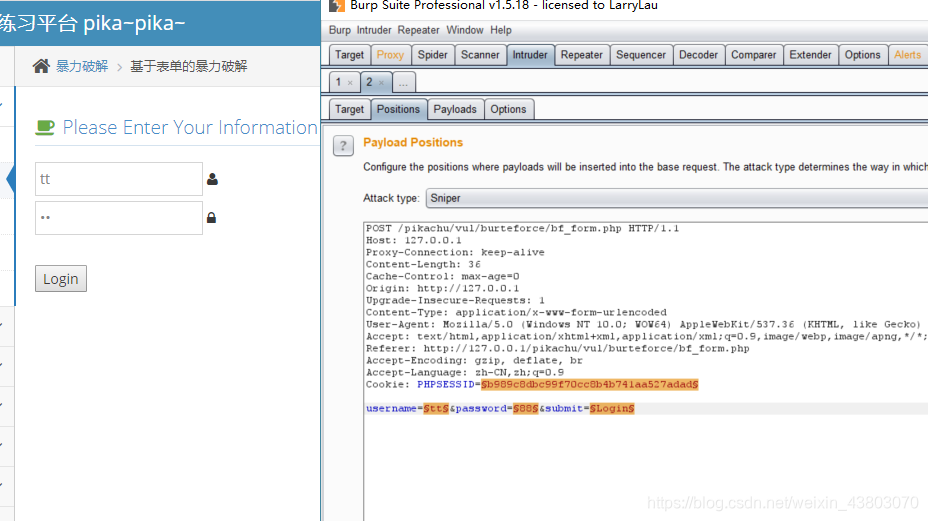928x521 pixels.
Task: Switch to the Spider tab
Action: [x=433, y=55]
